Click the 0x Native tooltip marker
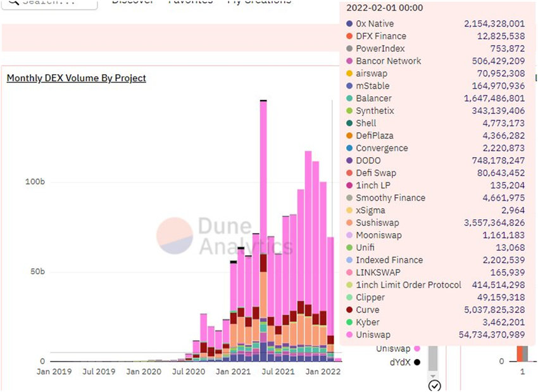The height and width of the screenshot is (392, 538). (x=349, y=23)
